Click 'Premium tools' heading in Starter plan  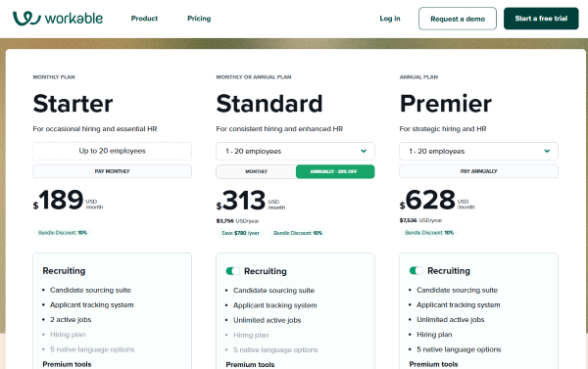(x=67, y=364)
